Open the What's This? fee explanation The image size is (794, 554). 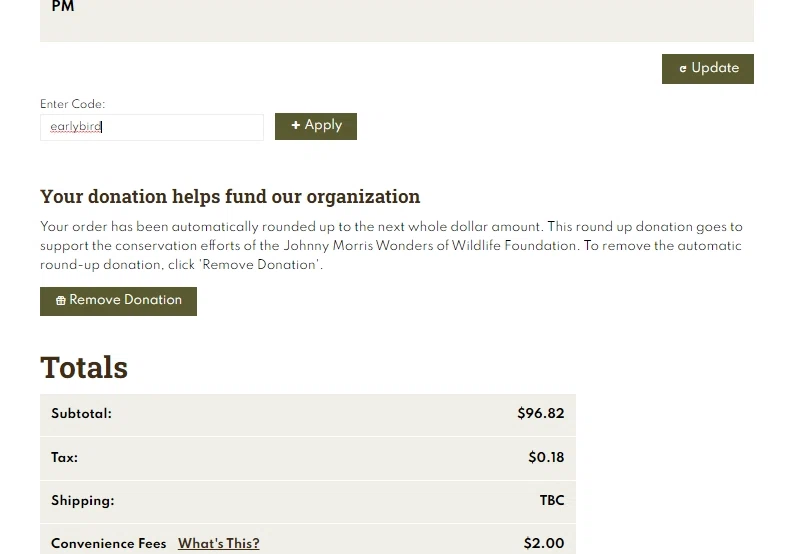tap(218, 543)
